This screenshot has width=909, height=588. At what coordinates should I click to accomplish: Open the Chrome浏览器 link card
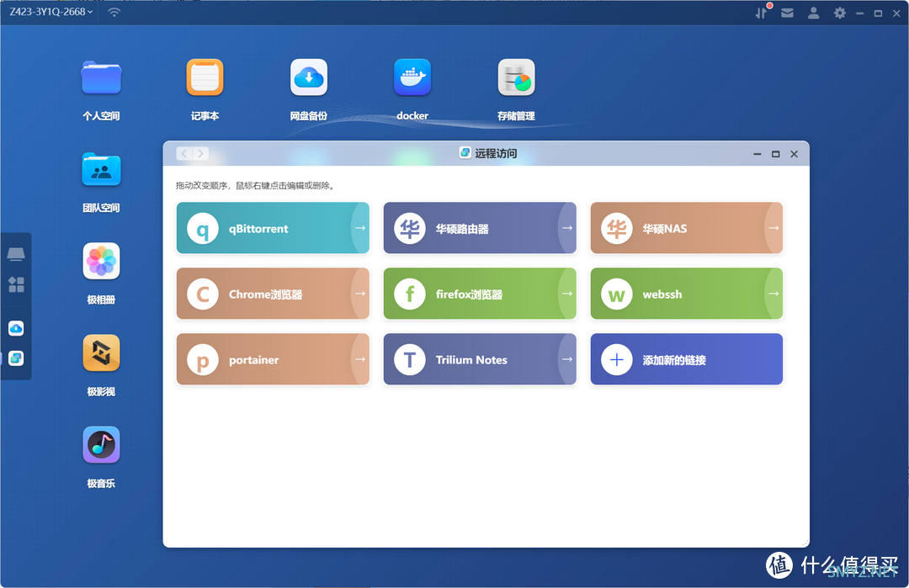273,293
